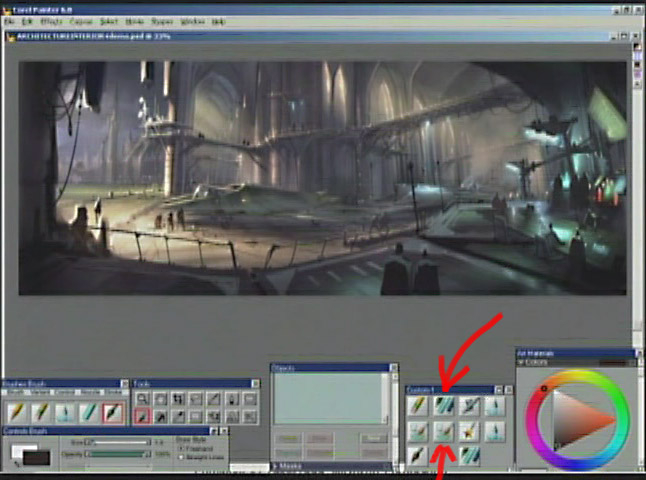This screenshot has width=646, height=480.
Task: Choose the teal marker brush in Brushes palette
Action: 89,412
